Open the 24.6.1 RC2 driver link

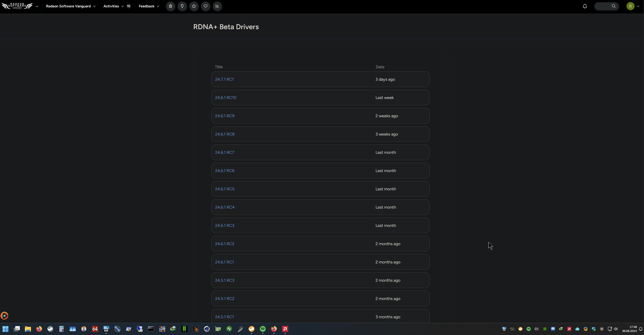(224, 244)
